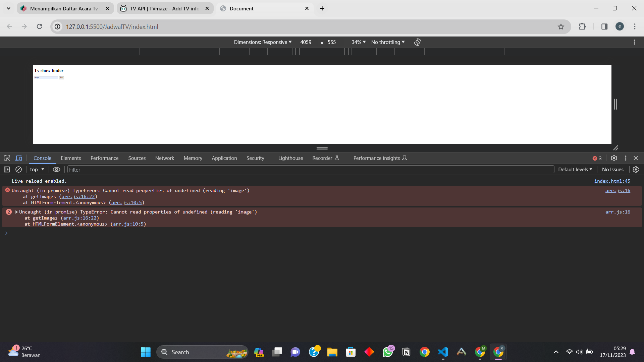Click inside the console Filter field
644x362 pixels.
pyautogui.click(x=134, y=170)
